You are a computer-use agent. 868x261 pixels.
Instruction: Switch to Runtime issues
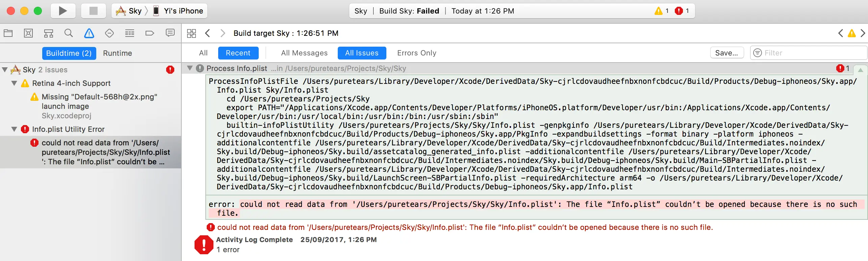click(118, 53)
